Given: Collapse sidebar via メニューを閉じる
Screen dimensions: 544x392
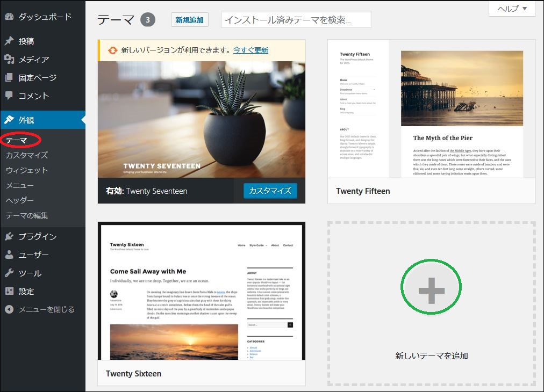Looking at the screenshot, I should pos(42,309).
